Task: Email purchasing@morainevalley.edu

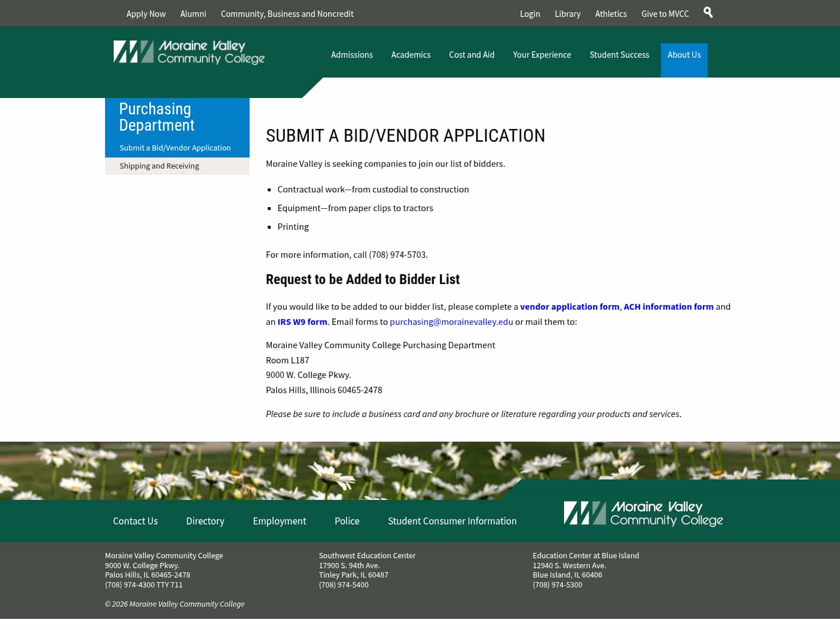Action: tap(452, 322)
